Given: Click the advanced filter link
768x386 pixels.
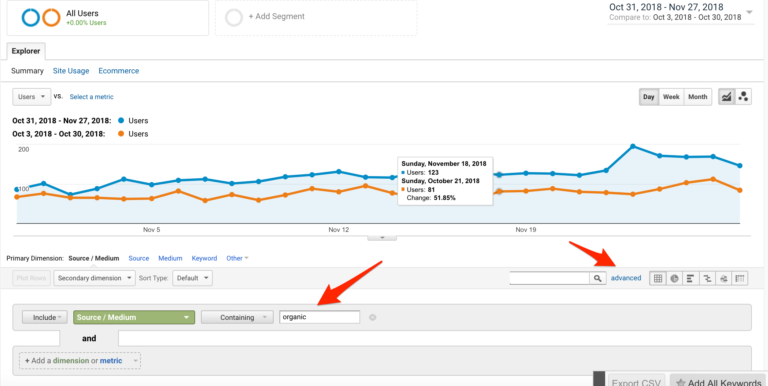Looking at the screenshot, I should (x=626, y=278).
